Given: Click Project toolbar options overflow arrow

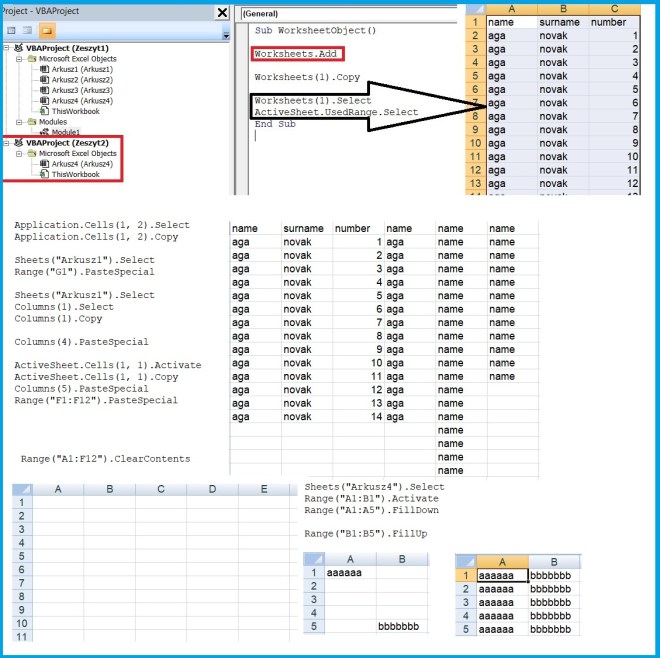Looking at the screenshot, I should pos(227,36).
